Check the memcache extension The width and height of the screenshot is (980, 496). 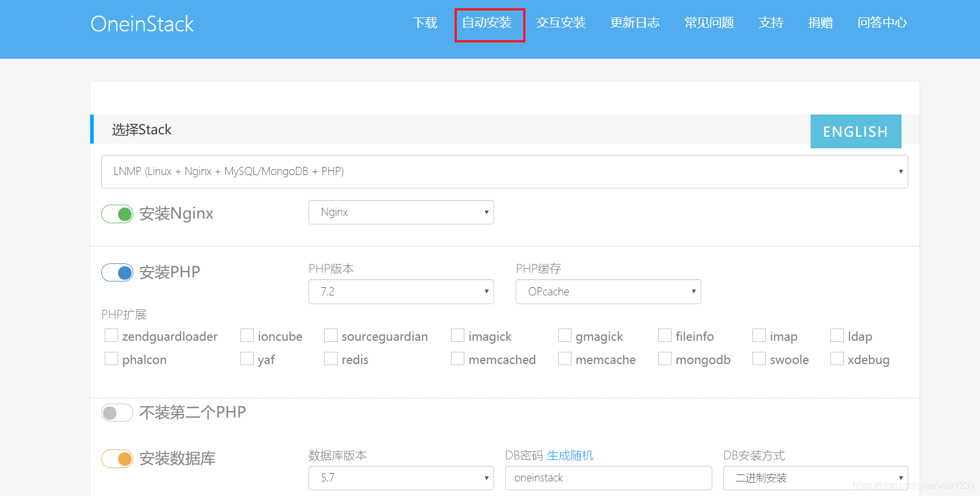(564, 359)
